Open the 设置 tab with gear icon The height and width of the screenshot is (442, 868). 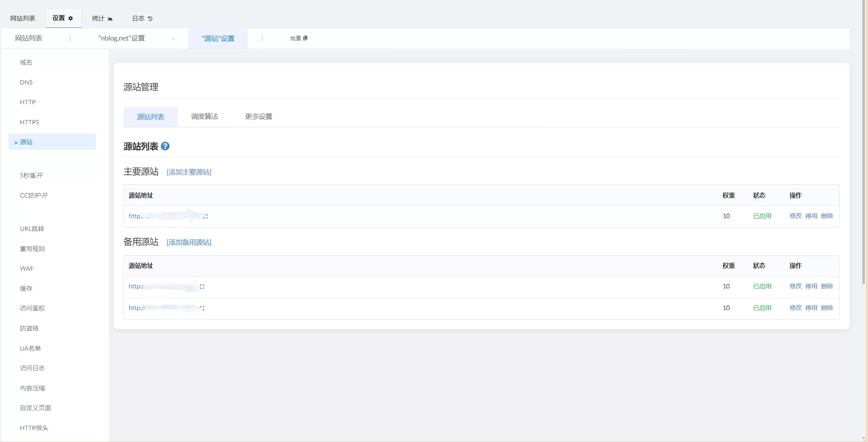[x=63, y=18]
